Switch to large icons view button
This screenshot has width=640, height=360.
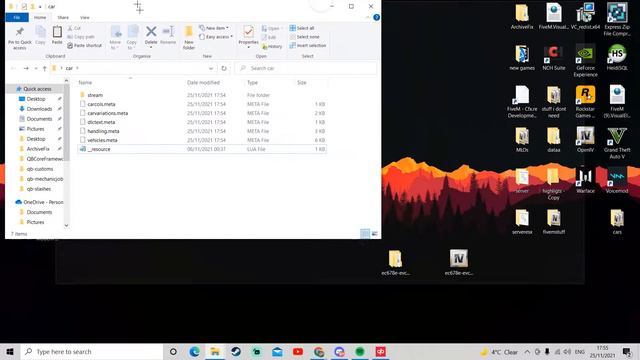pyautogui.click(x=374, y=233)
